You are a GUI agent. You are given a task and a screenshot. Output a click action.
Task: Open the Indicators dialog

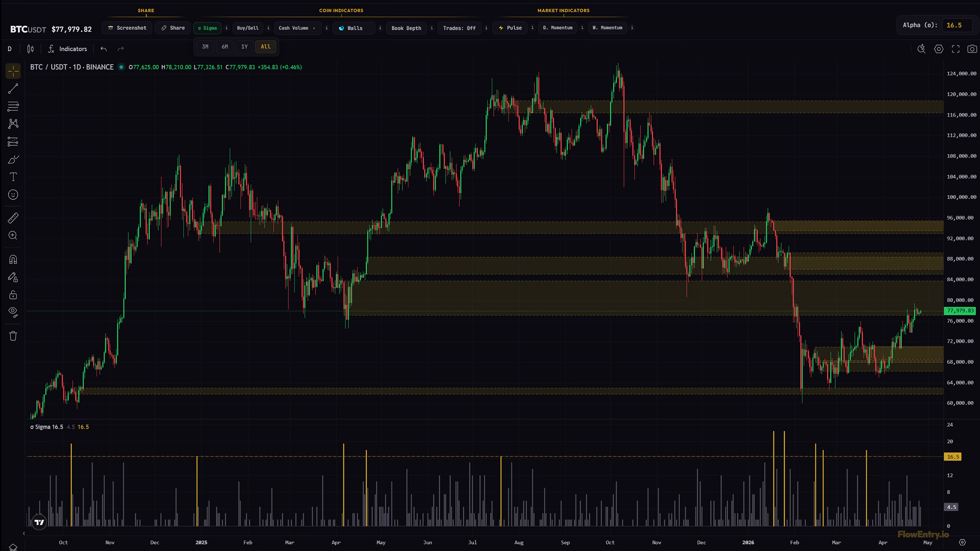(67, 49)
